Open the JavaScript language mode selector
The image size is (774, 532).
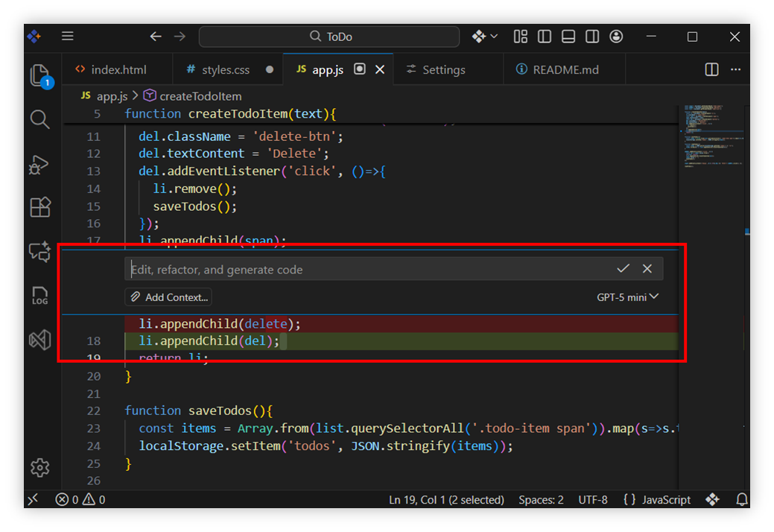657,500
